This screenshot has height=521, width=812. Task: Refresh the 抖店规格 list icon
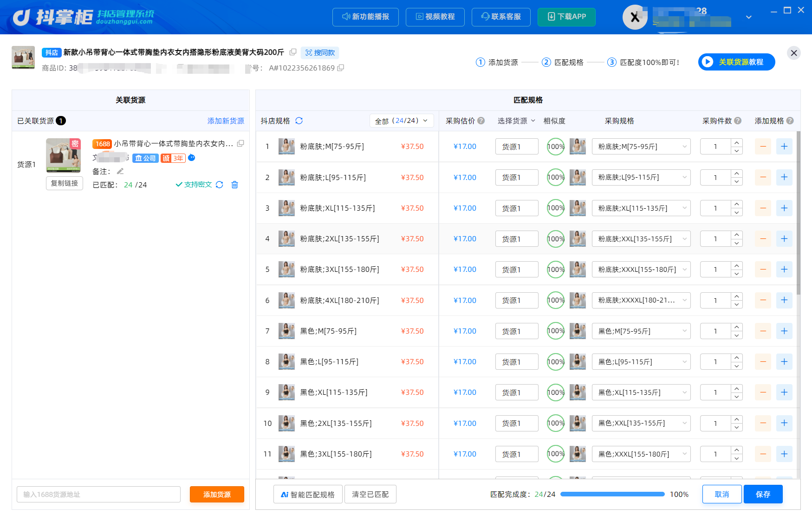tap(299, 121)
